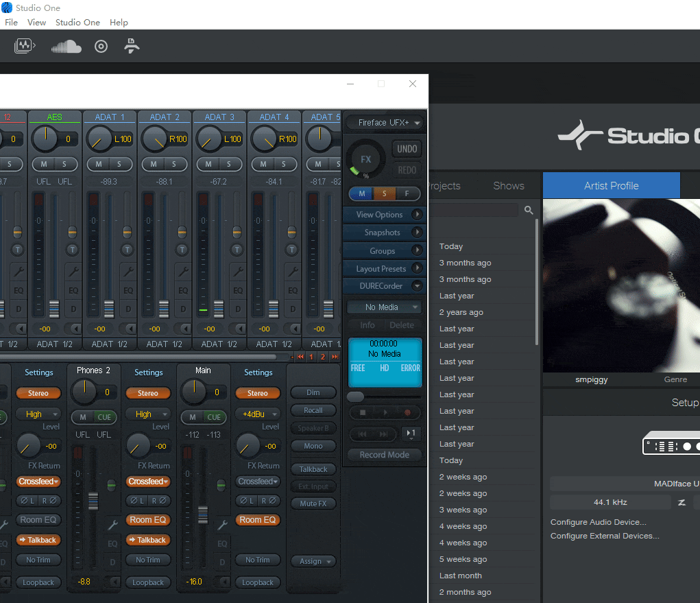Viewport: 700px width, 603px height.
Task: Click the arrow button at bottom of ADAT 2 strip
Action: point(185,329)
